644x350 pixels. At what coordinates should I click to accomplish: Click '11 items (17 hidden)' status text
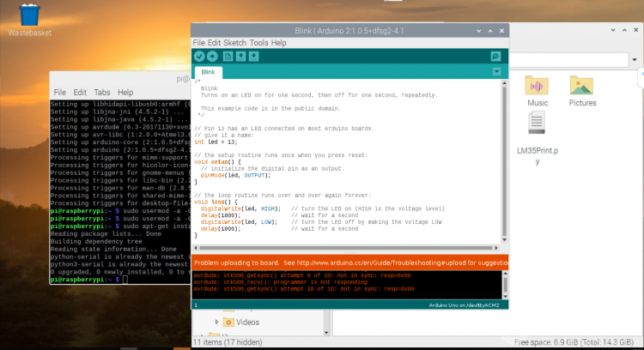(x=228, y=341)
